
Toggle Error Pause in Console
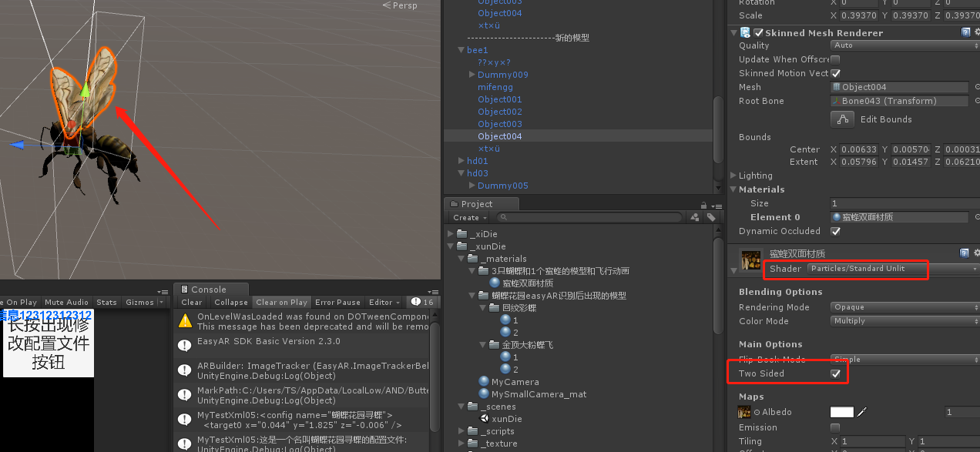click(x=337, y=303)
